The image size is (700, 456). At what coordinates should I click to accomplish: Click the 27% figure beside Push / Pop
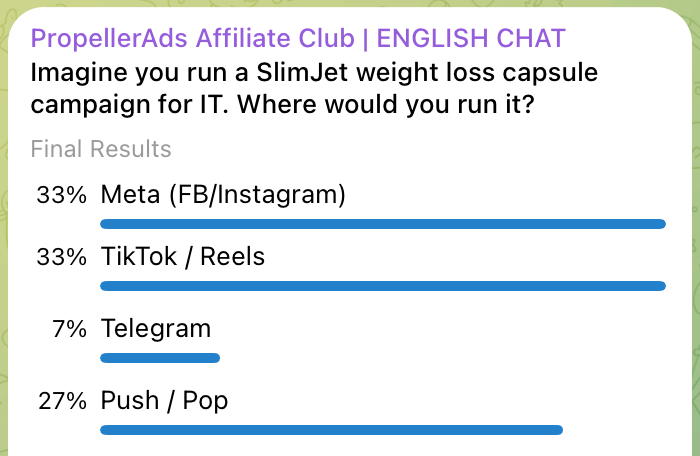(62, 401)
